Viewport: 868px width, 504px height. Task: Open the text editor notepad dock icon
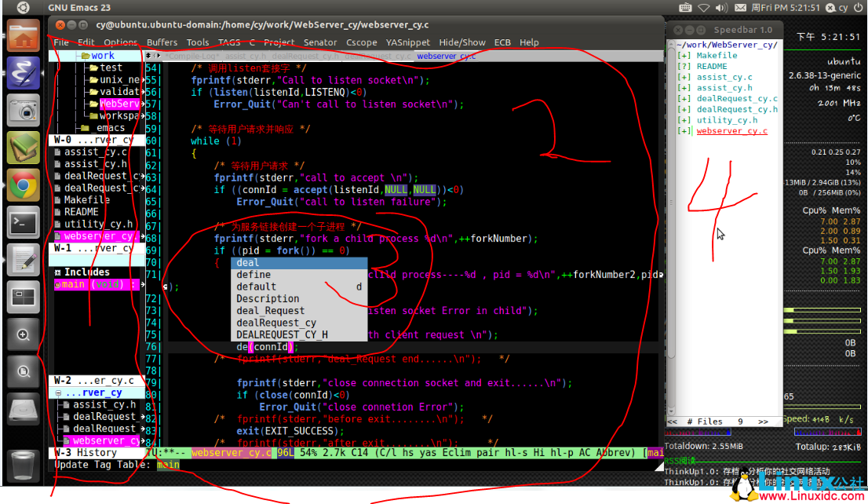(x=24, y=261)
